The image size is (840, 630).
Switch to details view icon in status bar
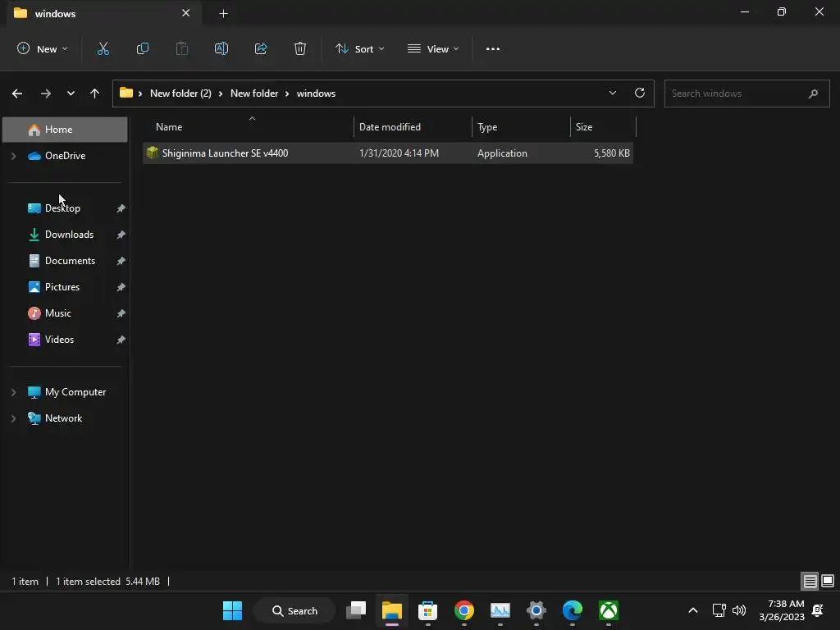pyautogui.click(x=810, y=581)
